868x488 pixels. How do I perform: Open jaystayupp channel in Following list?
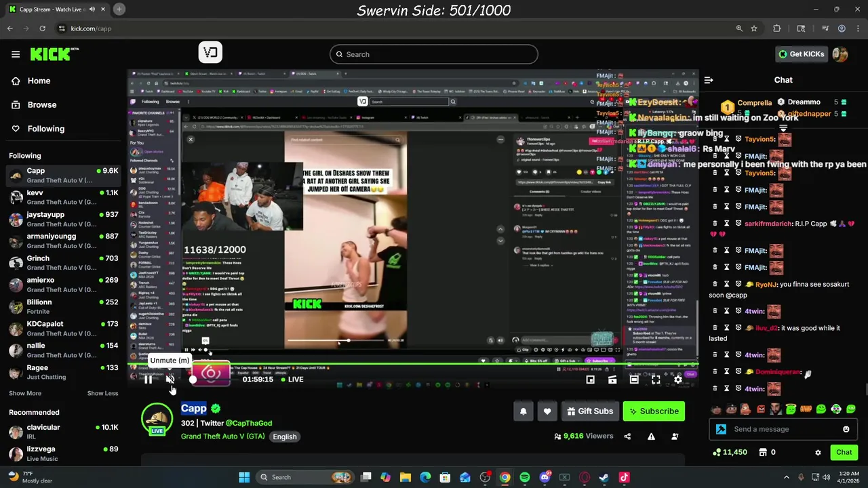tap(63, 219)
